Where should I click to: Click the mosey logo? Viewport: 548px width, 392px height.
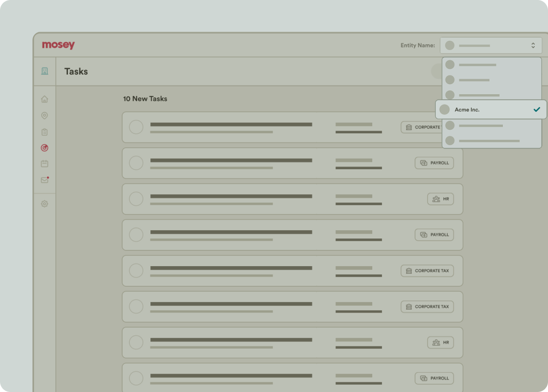tap(58, 45)
